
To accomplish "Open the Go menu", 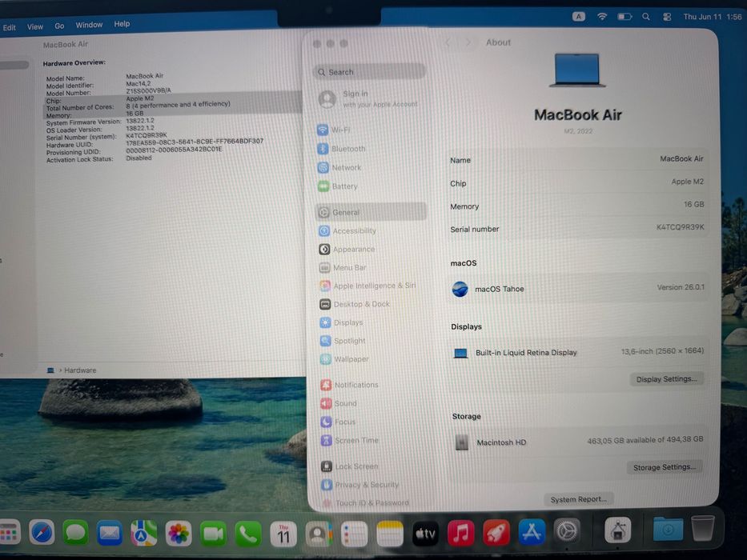I will point(59,26).
